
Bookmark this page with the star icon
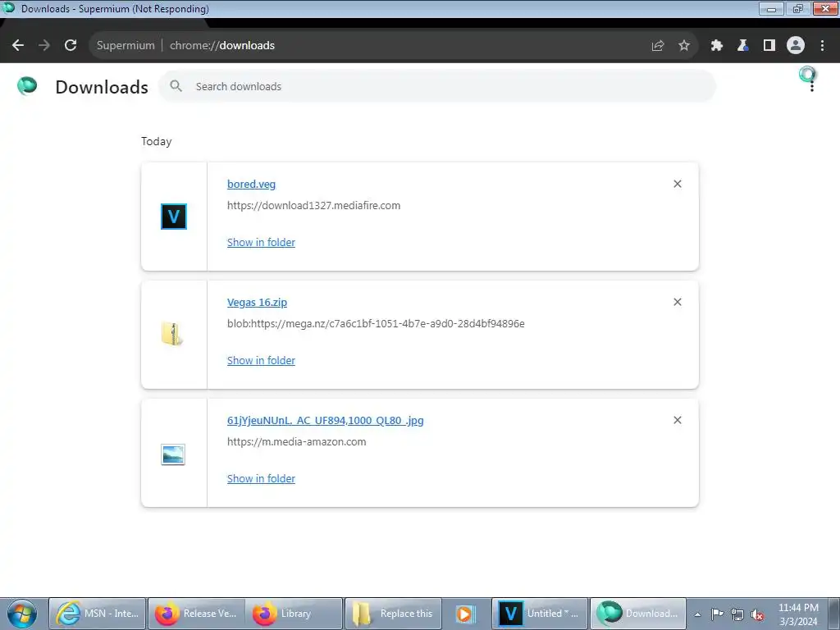tap(684, 46)
